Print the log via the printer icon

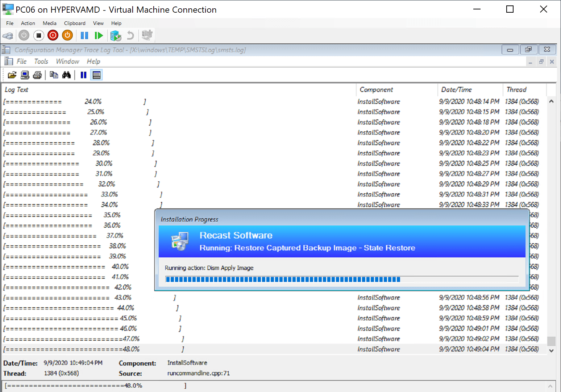tap(37, 75)
